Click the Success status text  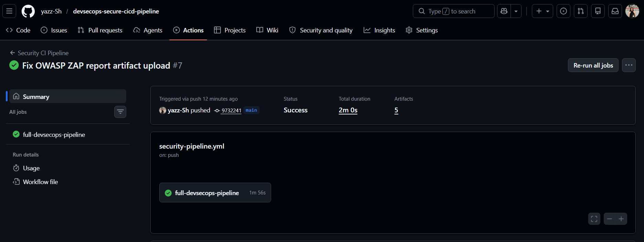(x=296, y=110)
